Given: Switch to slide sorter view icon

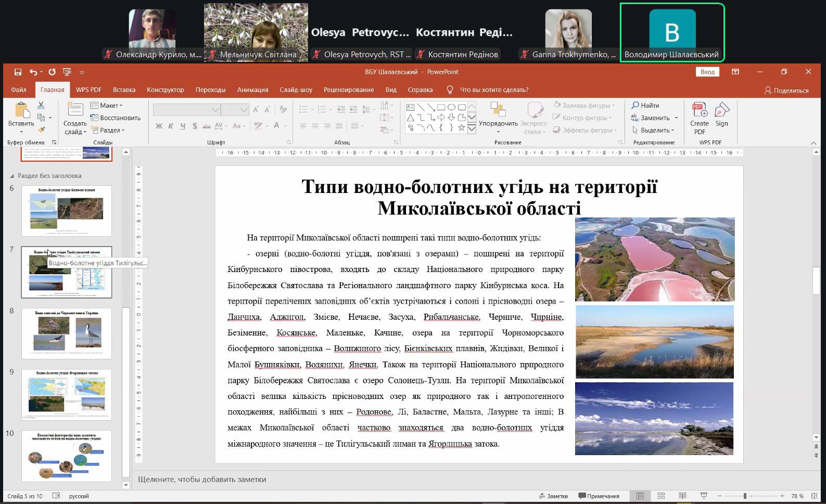Looking at the screenshot, I should pos(661,496).
